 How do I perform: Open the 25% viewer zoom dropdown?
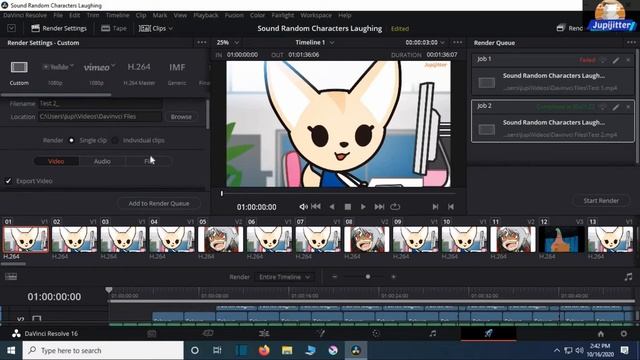click(228, 42)
